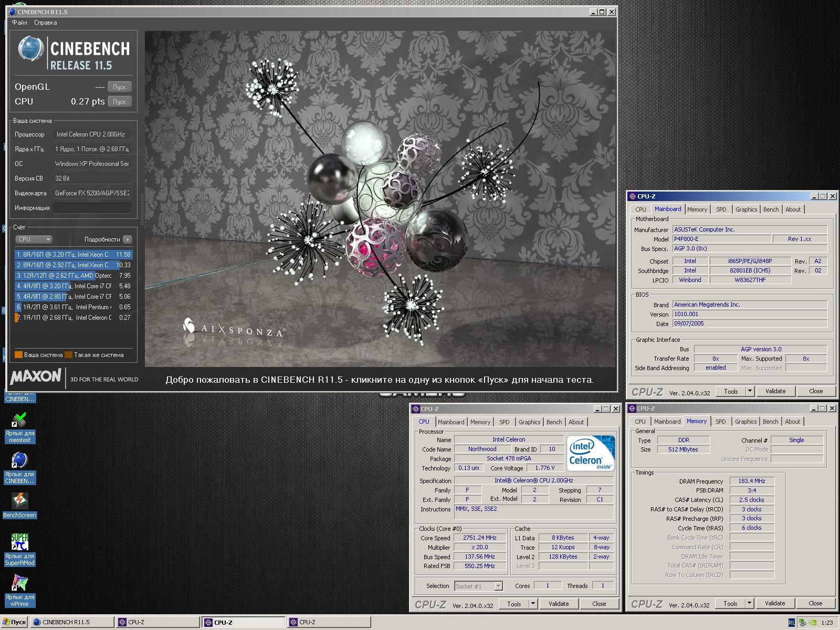840x630 pixels.
Task: Switch to CINEBENCH R11.5 in the taskbar
Action: point(72,622)
